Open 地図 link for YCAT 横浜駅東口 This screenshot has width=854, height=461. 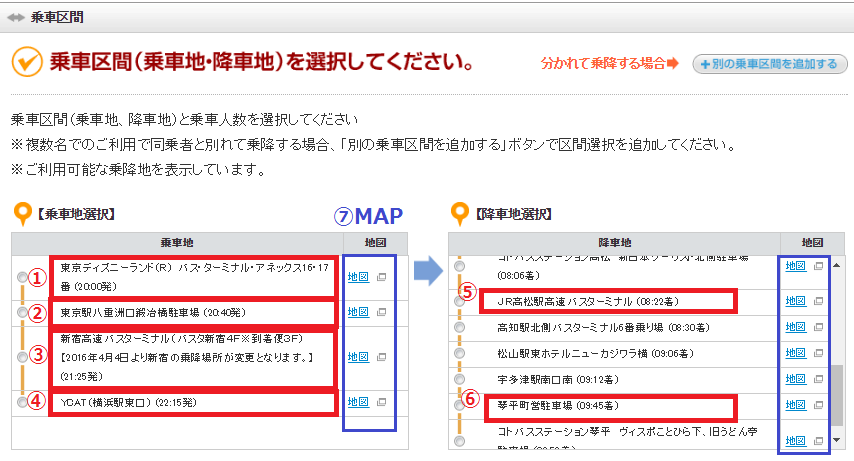(357, 402)
